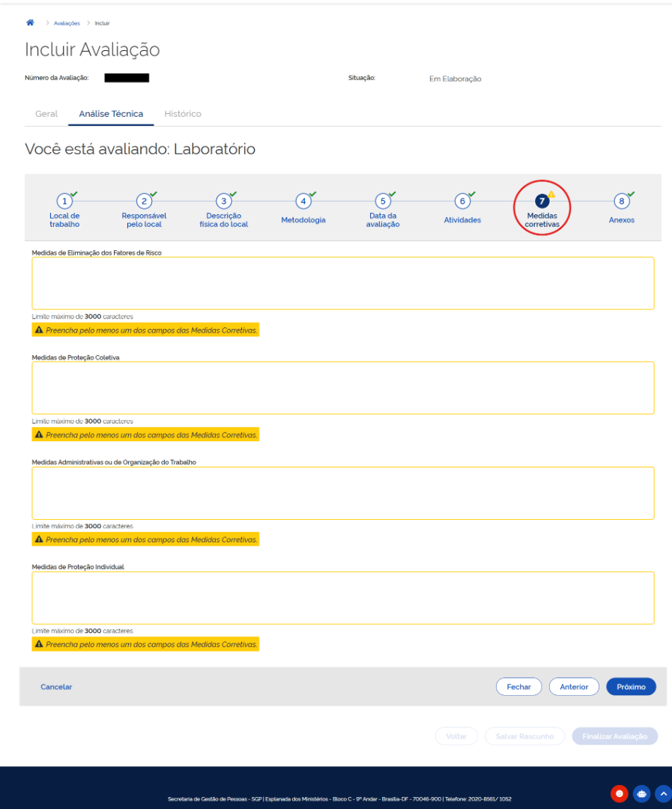Switch to the Geral tab
672x809 pixels.
[x=46, y=114]
